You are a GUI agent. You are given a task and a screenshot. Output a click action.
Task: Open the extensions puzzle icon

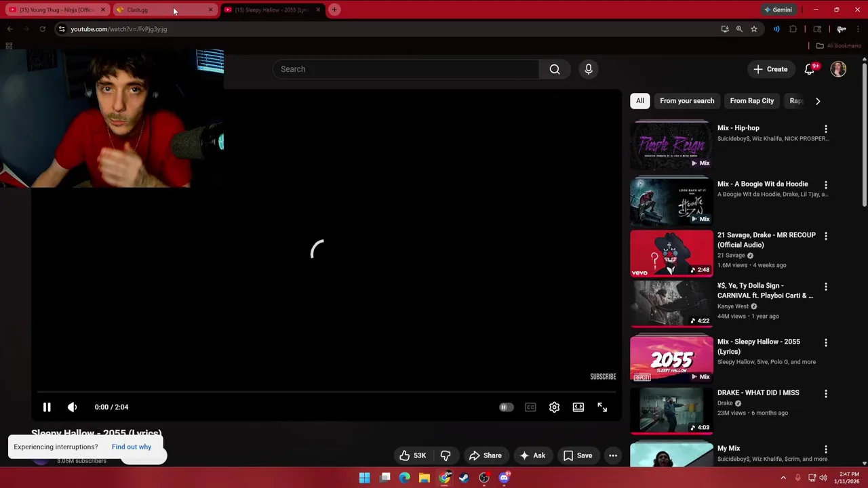793,29
